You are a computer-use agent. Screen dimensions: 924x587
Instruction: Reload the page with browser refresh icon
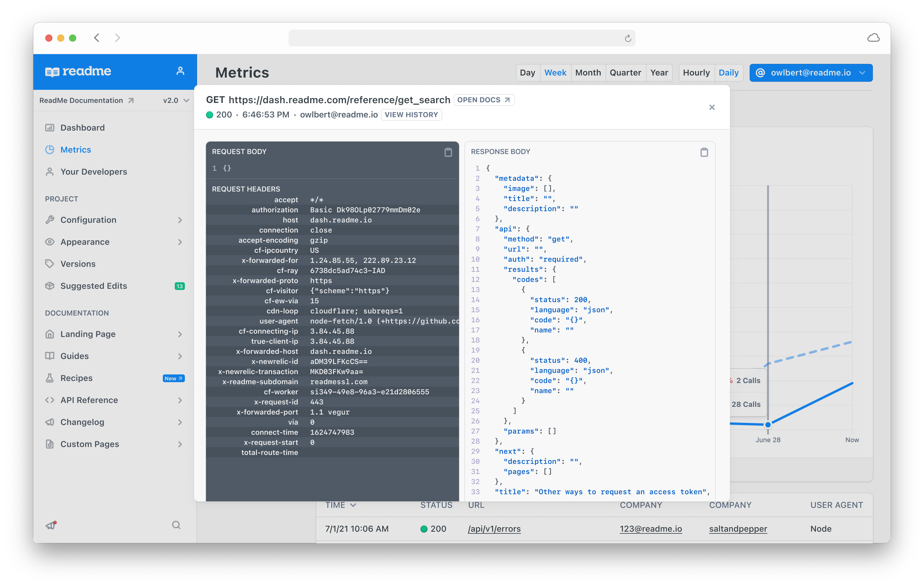pyautogui.click(x=628, y=38)
